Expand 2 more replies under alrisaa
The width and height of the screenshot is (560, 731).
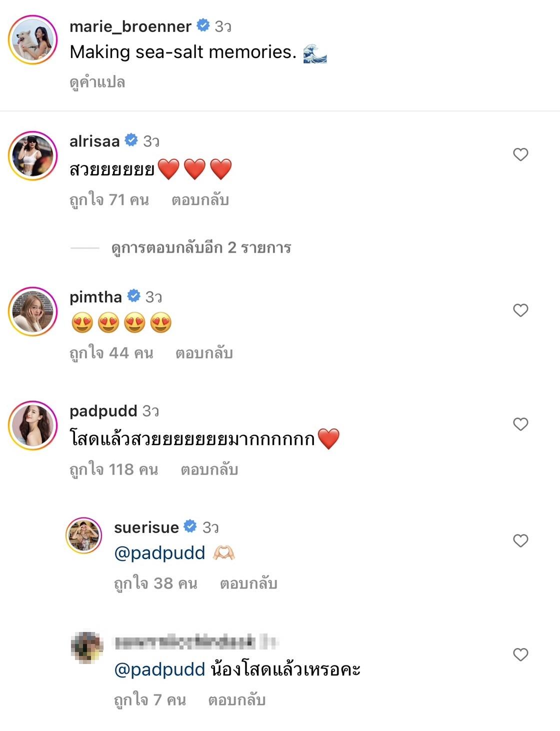tap(201, 248)
